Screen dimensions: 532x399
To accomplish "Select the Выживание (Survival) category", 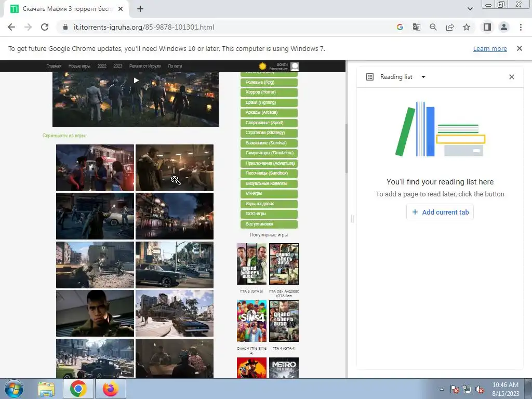I will [x=269, y=143].
